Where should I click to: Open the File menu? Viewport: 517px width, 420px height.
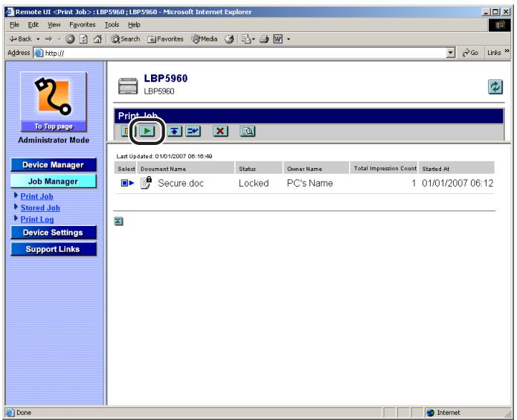tap(14, 25)
